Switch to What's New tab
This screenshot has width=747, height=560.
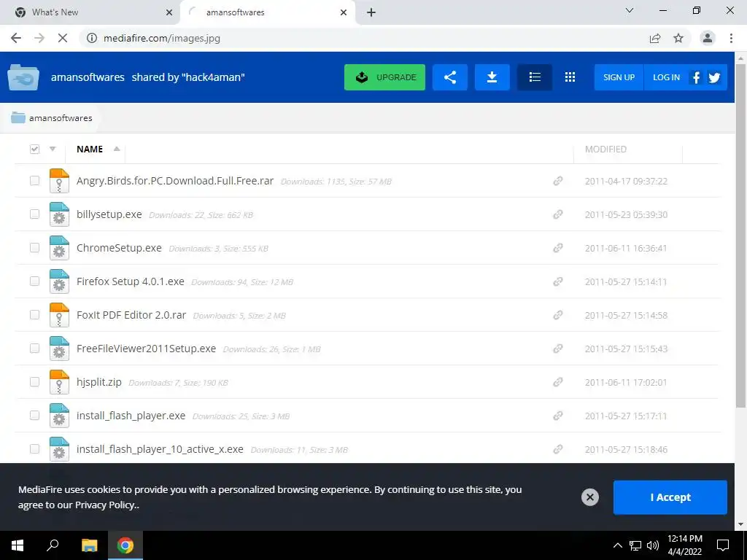click(90, 12)
